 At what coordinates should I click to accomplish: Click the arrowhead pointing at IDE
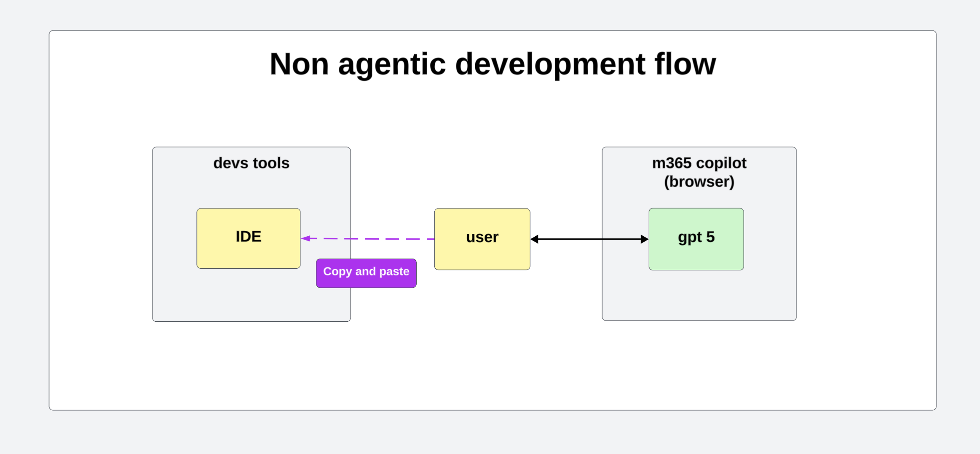pos(306,238)
